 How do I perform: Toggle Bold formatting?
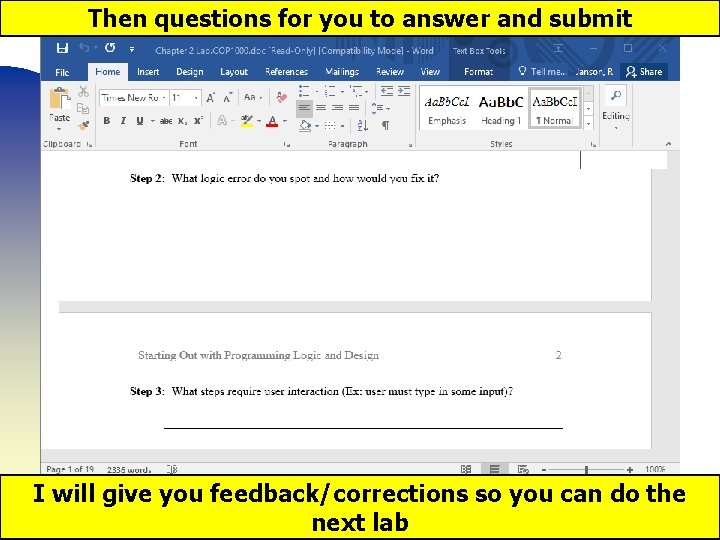107,121
